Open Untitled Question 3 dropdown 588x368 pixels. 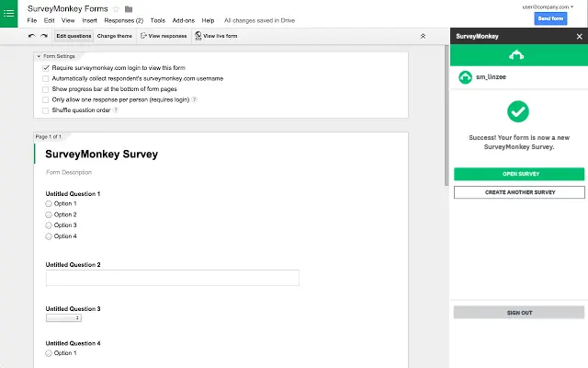(x=63, y=318)
